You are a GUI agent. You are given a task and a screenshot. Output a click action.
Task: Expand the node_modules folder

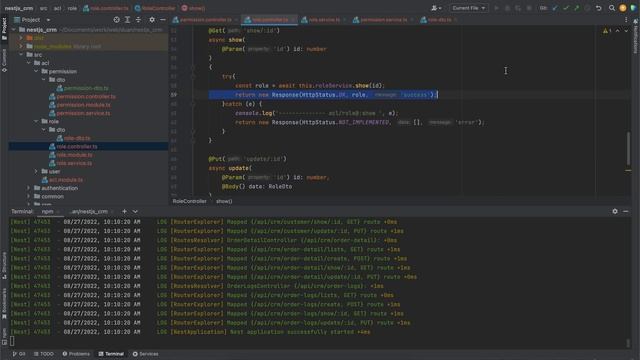pyautogui.click(x=21, y=46)
